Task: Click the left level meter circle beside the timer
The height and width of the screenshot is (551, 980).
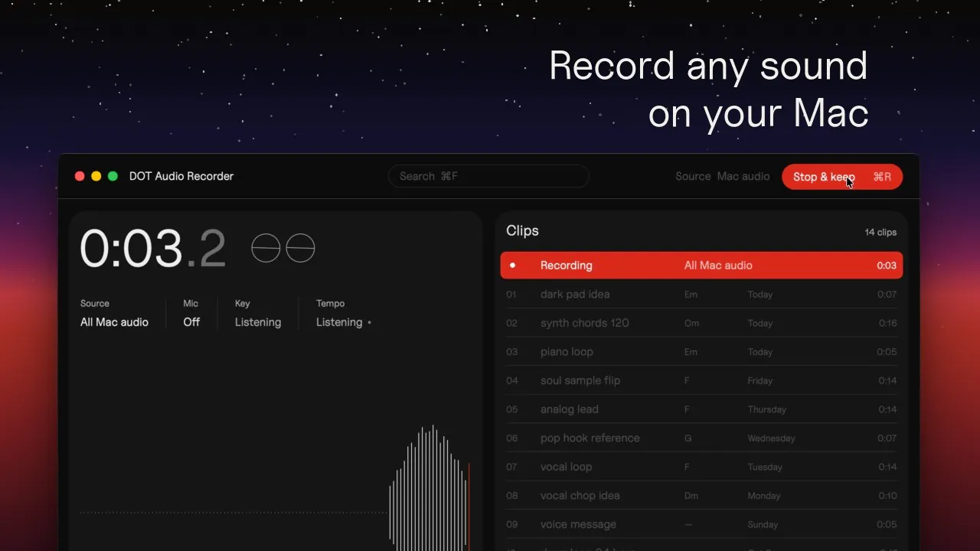Action: (266, 248)
